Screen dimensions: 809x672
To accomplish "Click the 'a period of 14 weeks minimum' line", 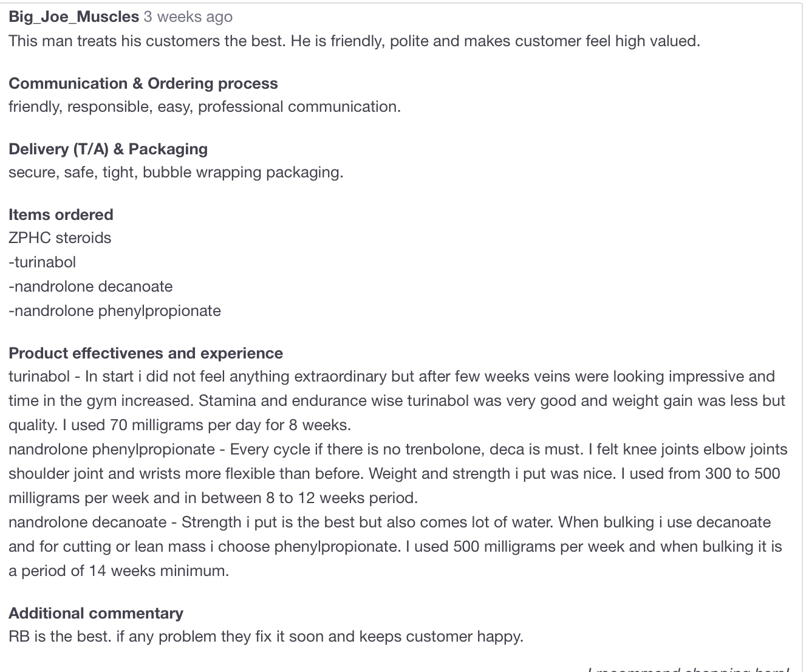I will (x=119, y=571).
